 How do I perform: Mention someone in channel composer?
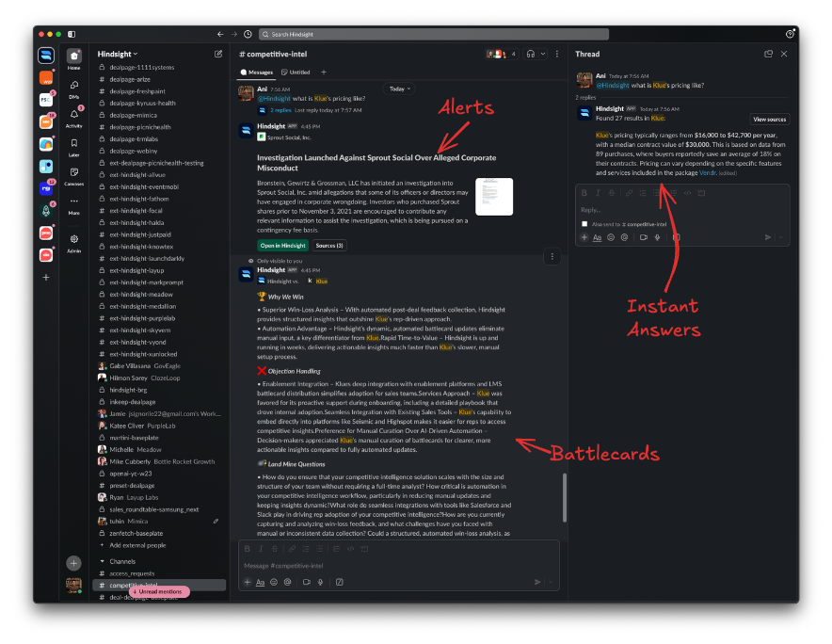[x=288, y=582]
